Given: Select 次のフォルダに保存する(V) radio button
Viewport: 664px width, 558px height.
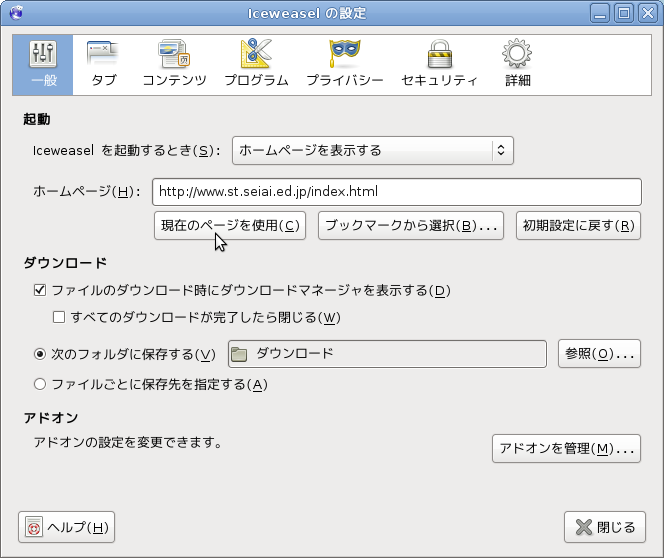Looking at the screenshot, I should tap(40, 354).
